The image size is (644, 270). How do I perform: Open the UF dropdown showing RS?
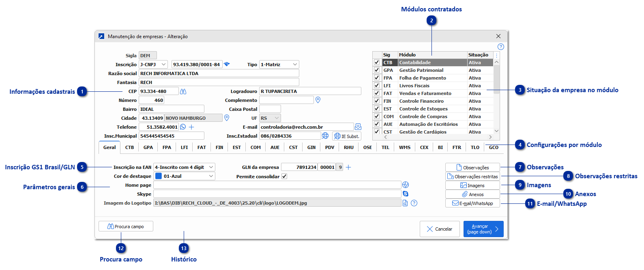point(270,118)
